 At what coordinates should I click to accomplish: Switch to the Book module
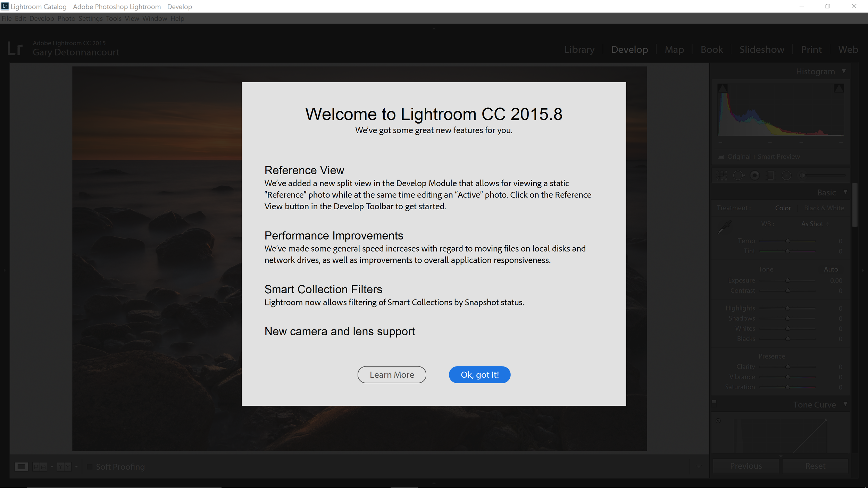[712, 50]
